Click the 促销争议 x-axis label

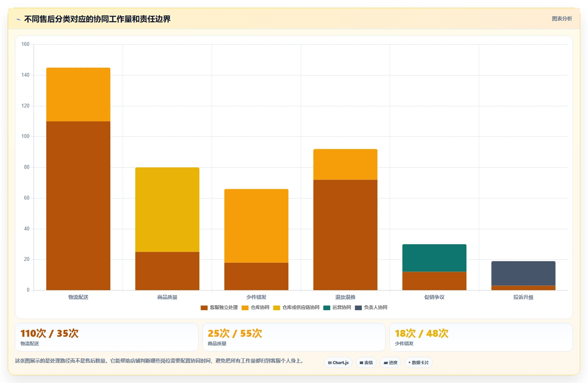tap(435, 297)
